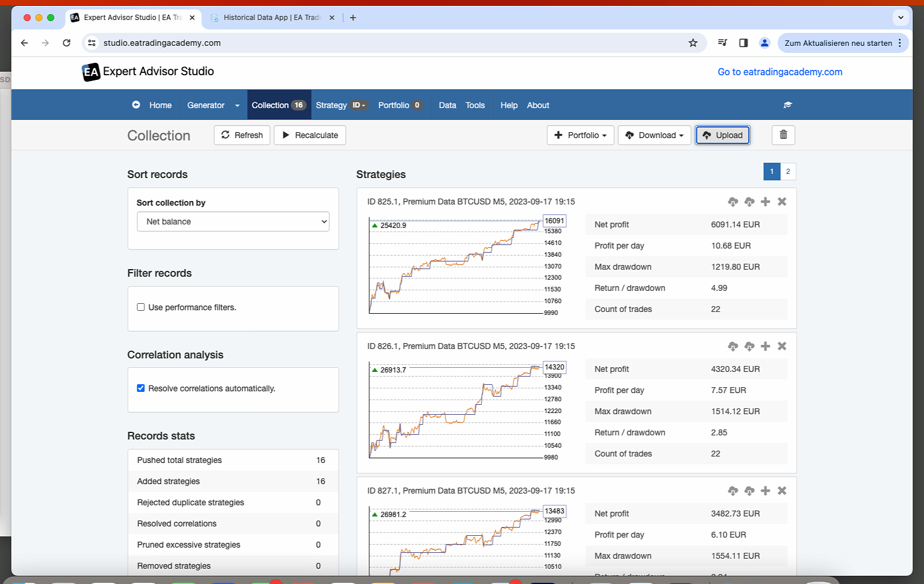The width and height of the screenshot is (924, 584).
Task: Open the Chrome tab search dropdown
Action: point(901,18)
